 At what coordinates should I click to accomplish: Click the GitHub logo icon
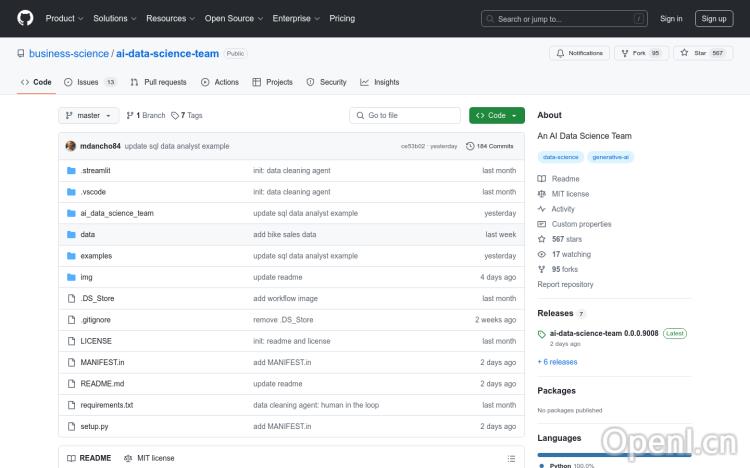coord(25,18)
